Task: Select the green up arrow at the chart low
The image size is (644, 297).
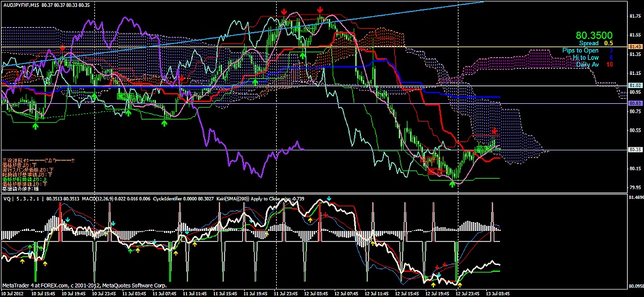Action: tap(452, 184)
